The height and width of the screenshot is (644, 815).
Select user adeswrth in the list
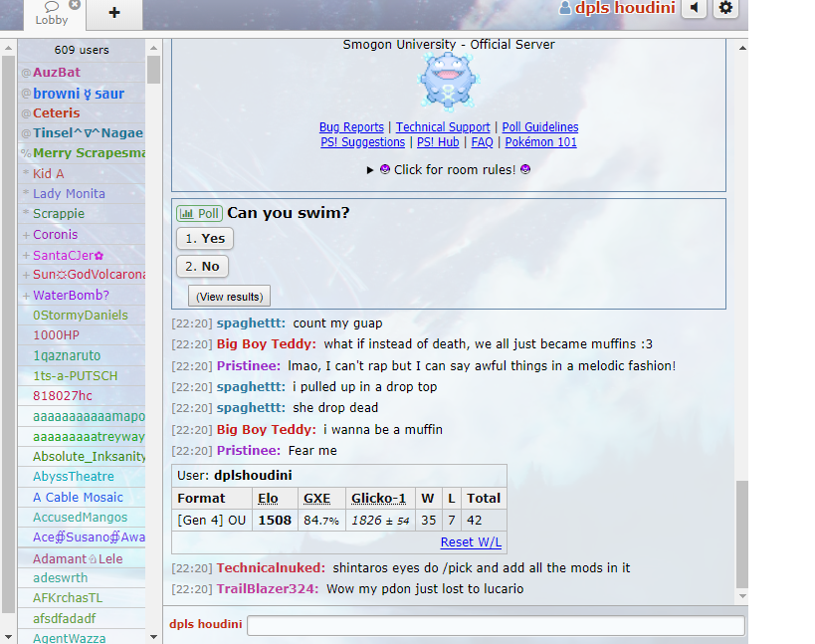click(82, 578)
